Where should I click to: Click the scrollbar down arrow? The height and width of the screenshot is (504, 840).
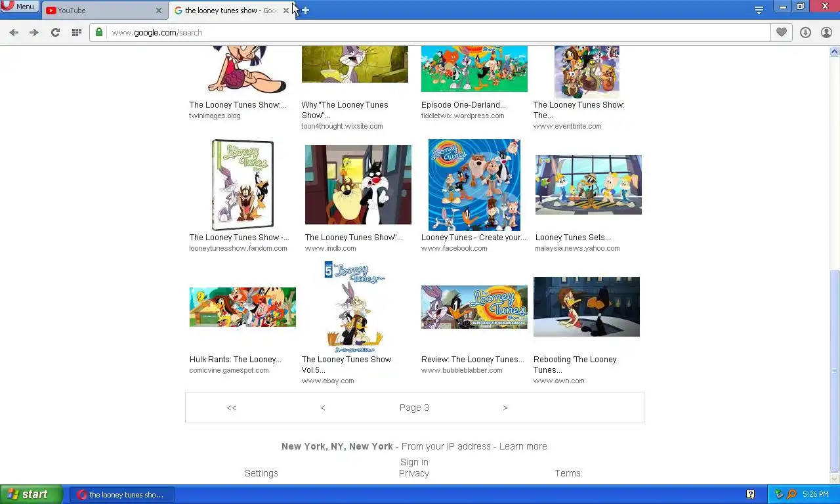point(835,478)
